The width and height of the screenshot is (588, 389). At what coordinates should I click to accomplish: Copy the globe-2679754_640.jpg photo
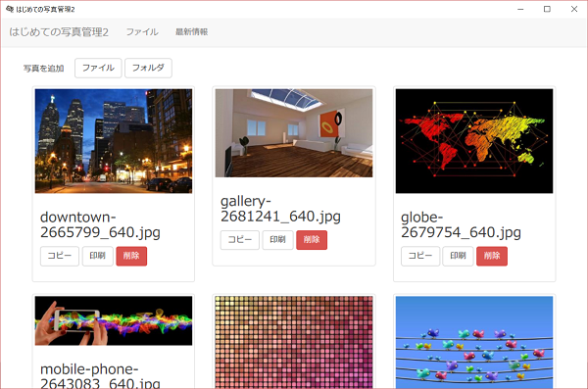(420, 256)
